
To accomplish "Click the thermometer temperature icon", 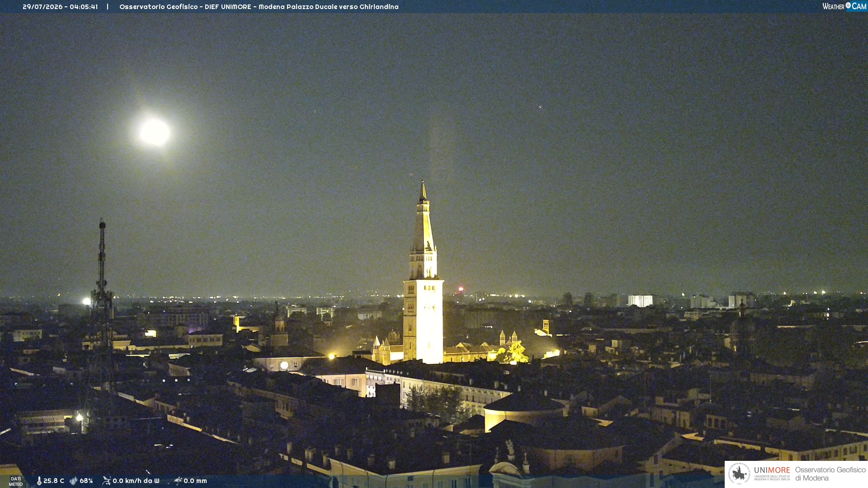I will 39,481.
